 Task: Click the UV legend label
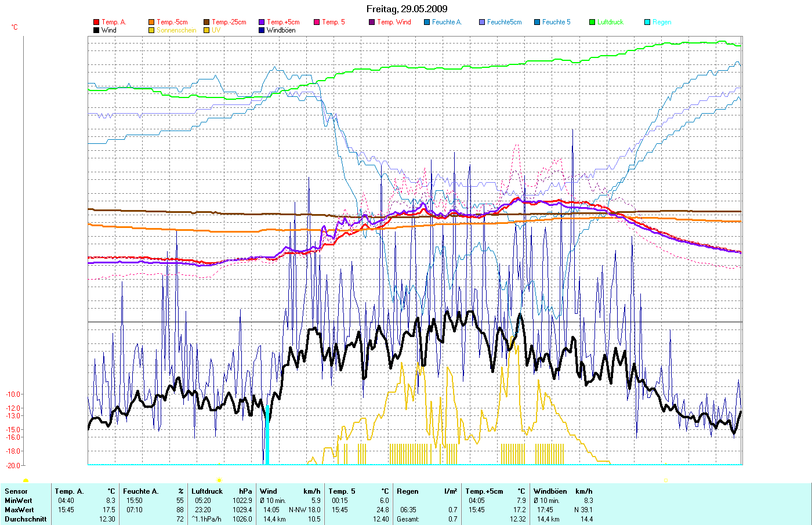(x=216, y=30)
